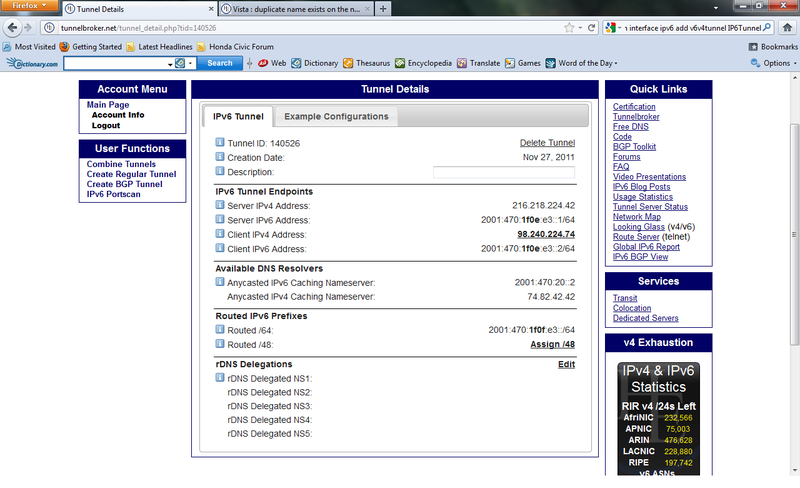Open the Tunnel Server Status quick link
The image size is (800, 488).
[650, 206]
